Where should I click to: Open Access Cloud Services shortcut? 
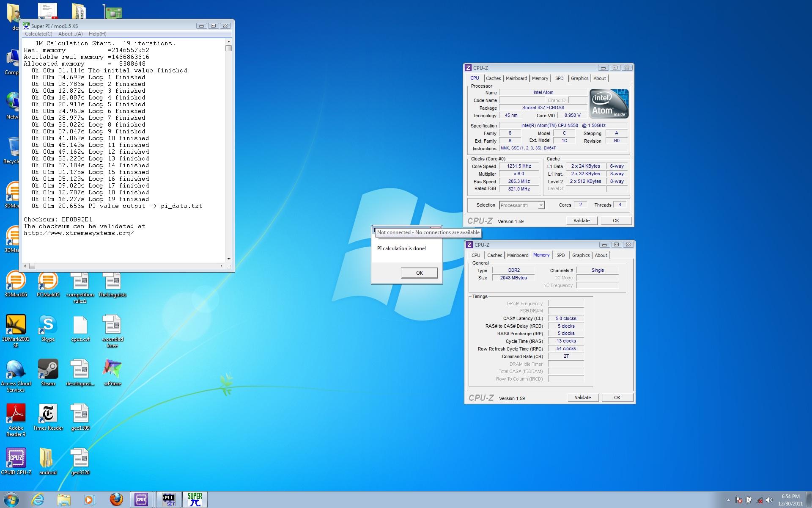point(16,376)
